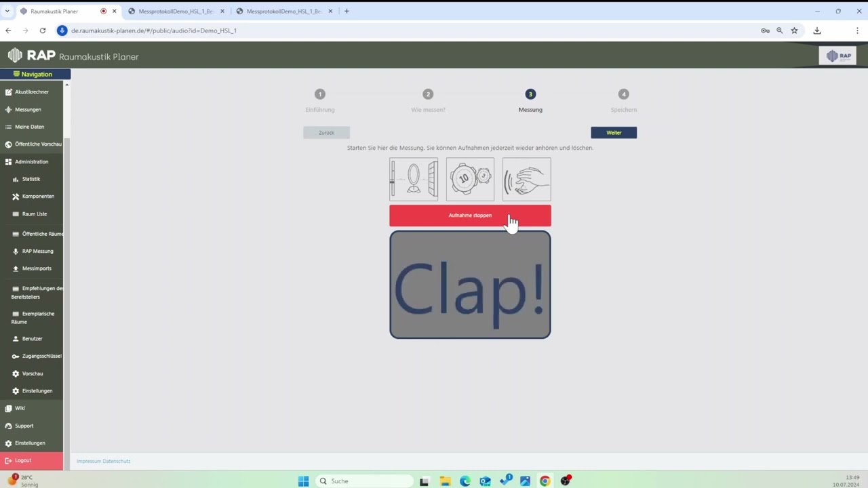Open Einstellungen under Administration
Viewport: 868px width, 488px height.
(32, 390)
